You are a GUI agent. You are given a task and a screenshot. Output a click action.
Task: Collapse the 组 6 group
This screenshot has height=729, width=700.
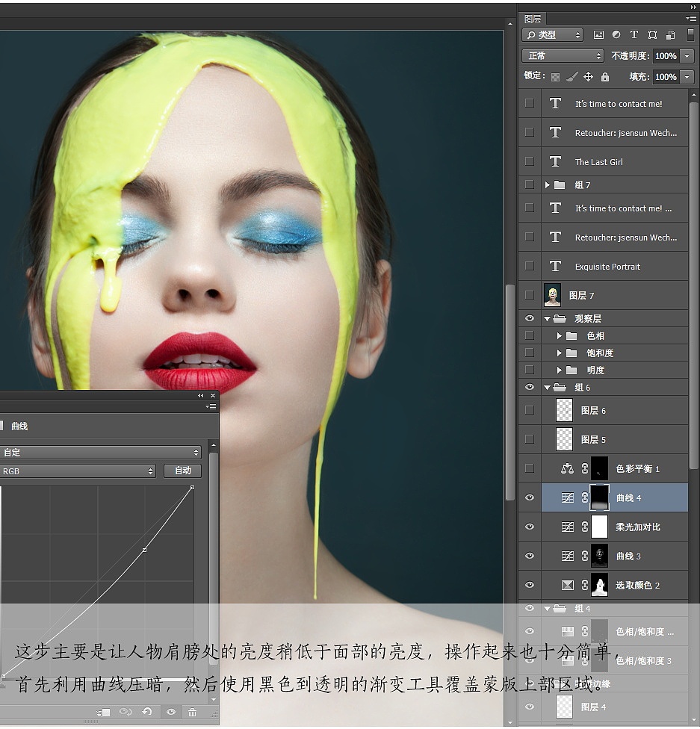click(x=548, y=387)
